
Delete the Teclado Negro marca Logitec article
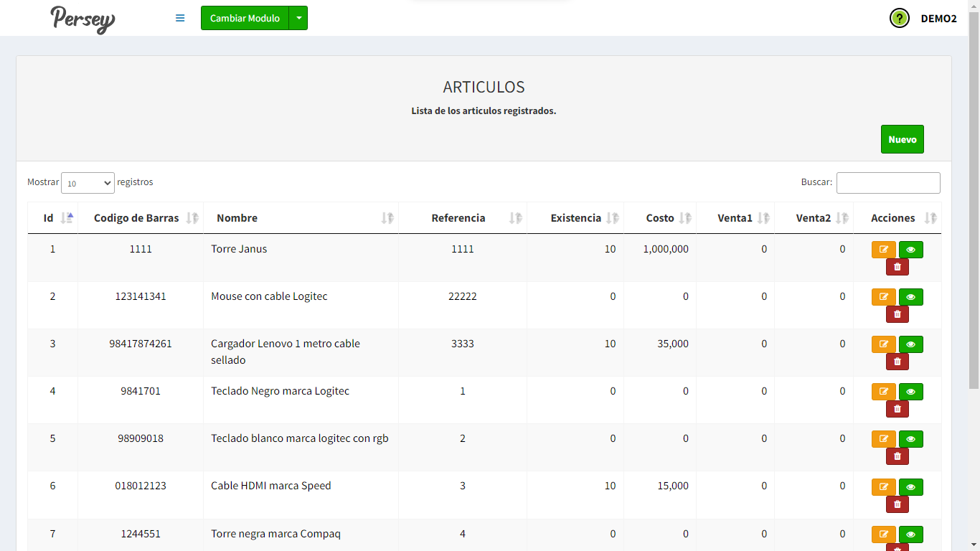[897, 409]
